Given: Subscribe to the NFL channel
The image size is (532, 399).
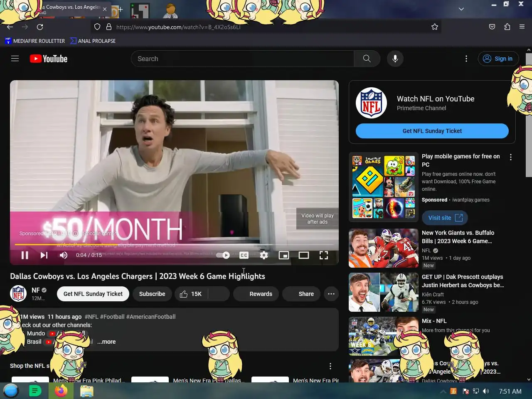Looking at the screenshot, I should point(152,294).
